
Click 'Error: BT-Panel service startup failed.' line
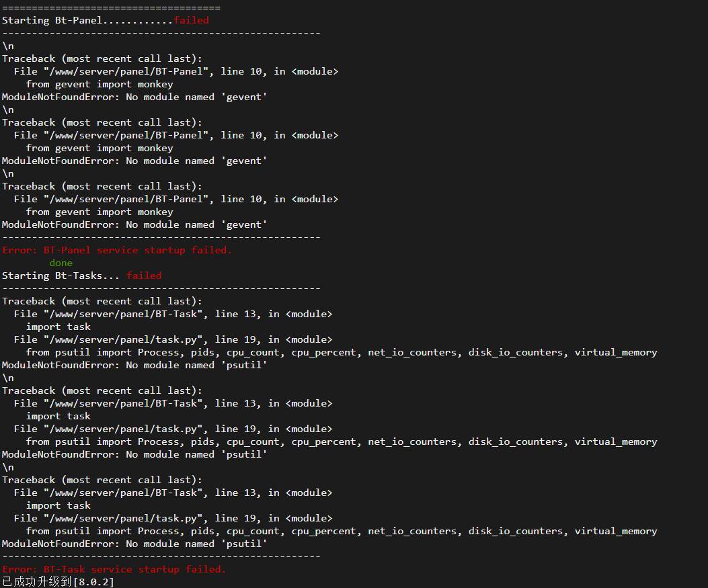[x=117, y=250]
